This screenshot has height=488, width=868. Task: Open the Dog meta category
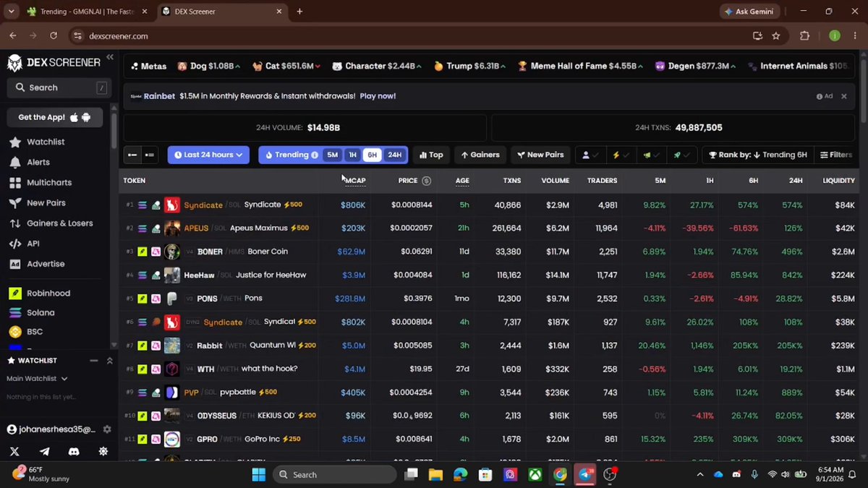click(x=208, y=66)
